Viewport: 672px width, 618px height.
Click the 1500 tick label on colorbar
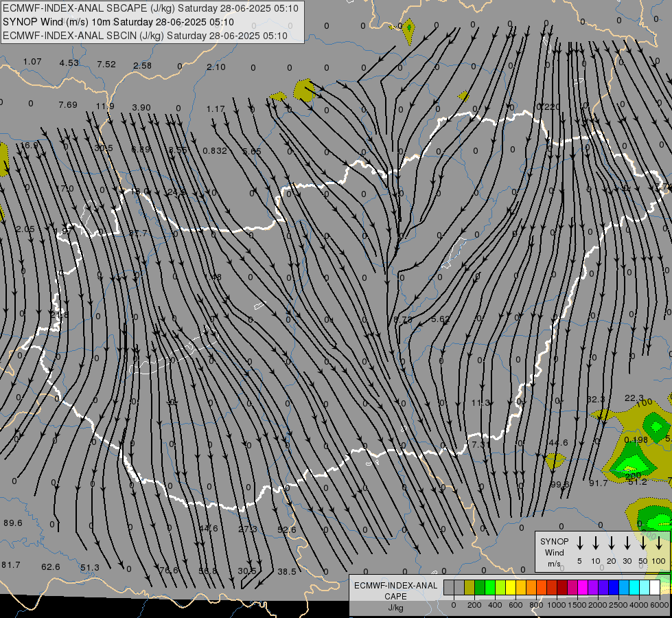577,605
